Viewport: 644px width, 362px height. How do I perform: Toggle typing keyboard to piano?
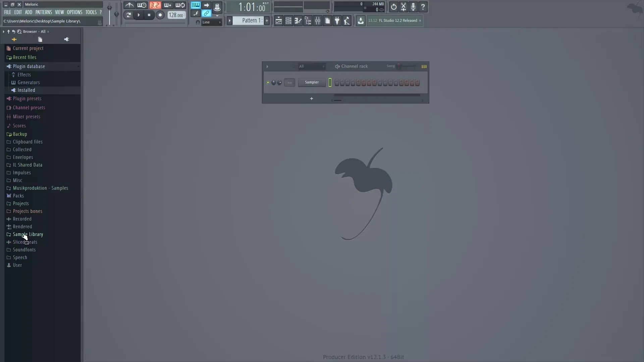point(196,5)
